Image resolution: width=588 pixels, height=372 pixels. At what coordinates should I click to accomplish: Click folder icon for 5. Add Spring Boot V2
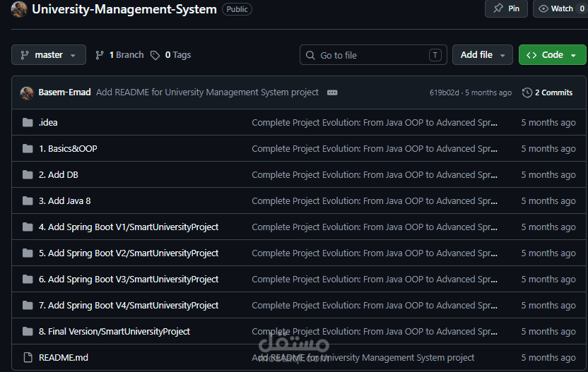pos(28,253)
